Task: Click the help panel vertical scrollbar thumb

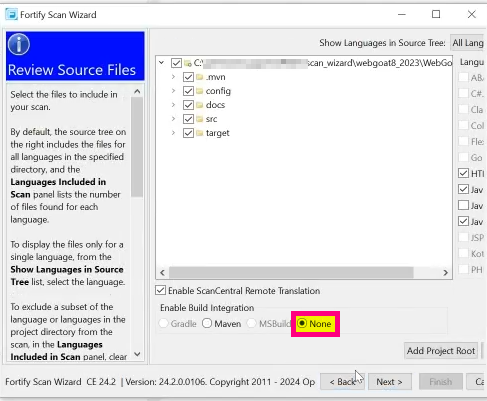Action: [137, 147]
